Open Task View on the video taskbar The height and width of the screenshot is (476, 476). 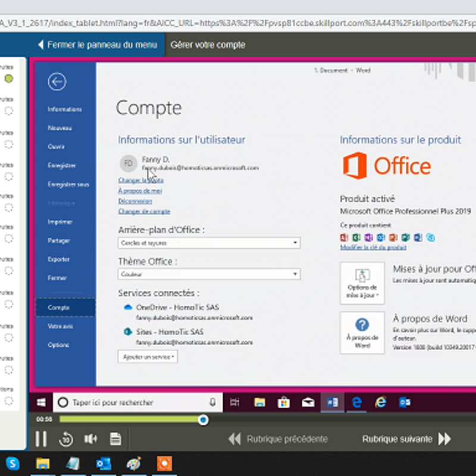234,403
